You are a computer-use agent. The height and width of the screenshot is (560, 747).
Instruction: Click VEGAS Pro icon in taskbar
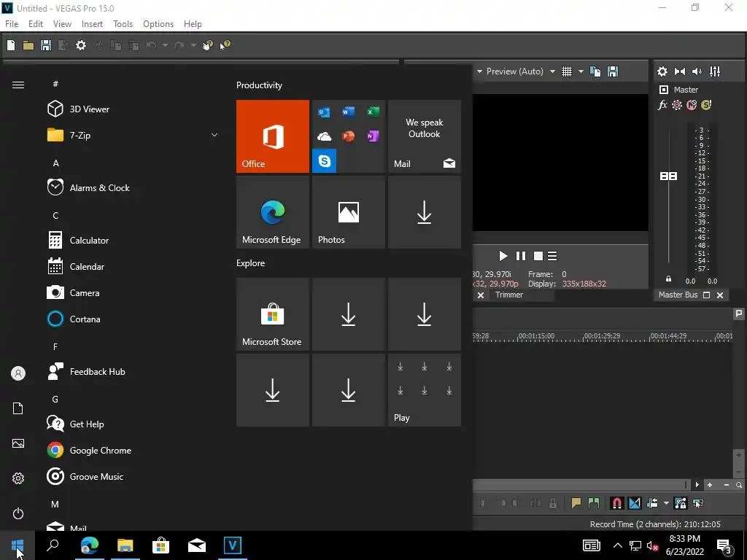click(233, 545)
